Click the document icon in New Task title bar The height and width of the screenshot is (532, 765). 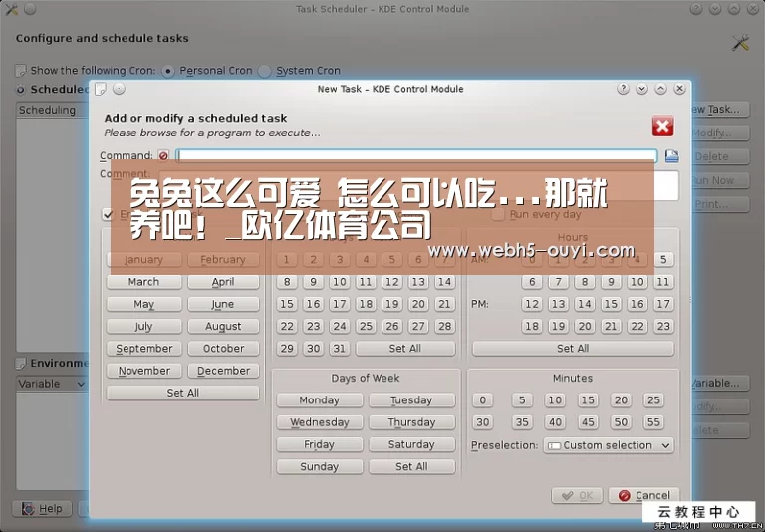[101, 89]
